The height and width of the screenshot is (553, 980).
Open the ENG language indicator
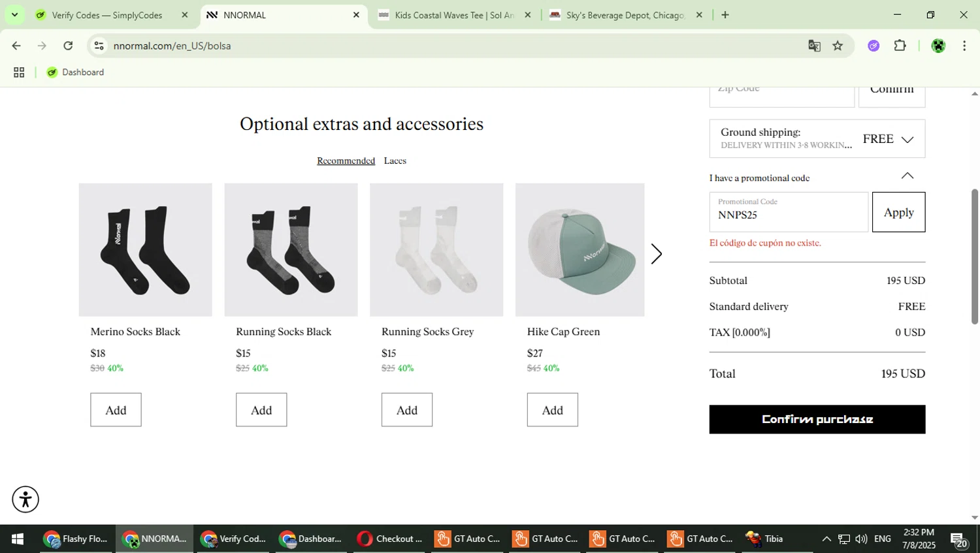[x=883, y=539]
